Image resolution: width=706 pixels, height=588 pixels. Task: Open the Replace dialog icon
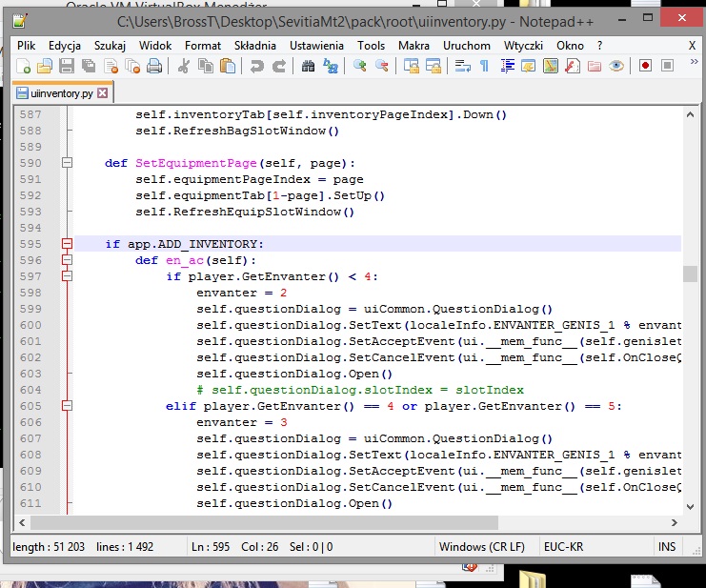point(330,66)
